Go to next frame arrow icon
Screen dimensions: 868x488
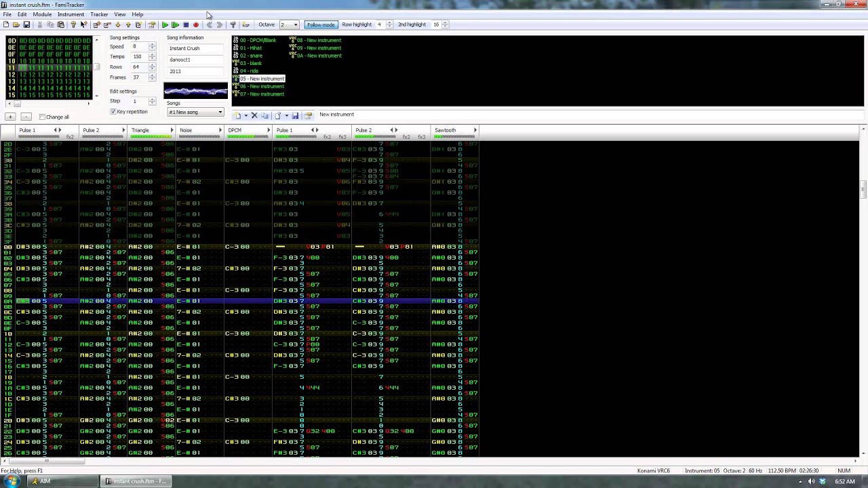coord(220,24)
